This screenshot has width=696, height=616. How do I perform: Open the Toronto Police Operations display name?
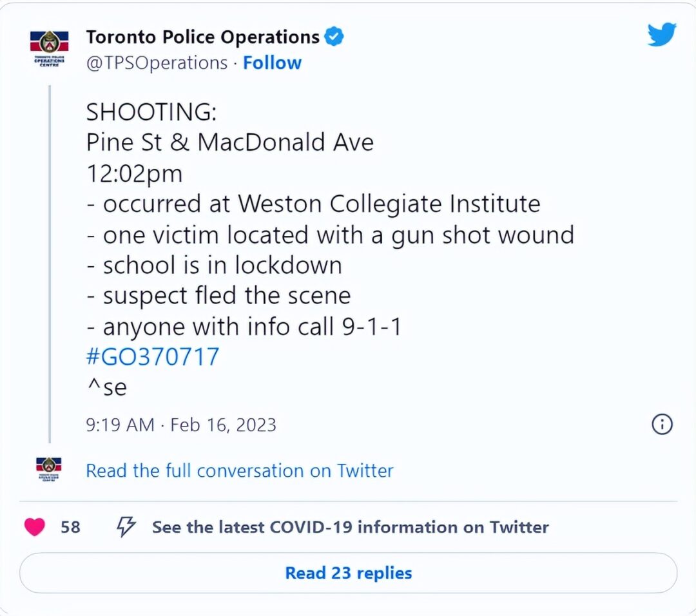click(203, 37)
